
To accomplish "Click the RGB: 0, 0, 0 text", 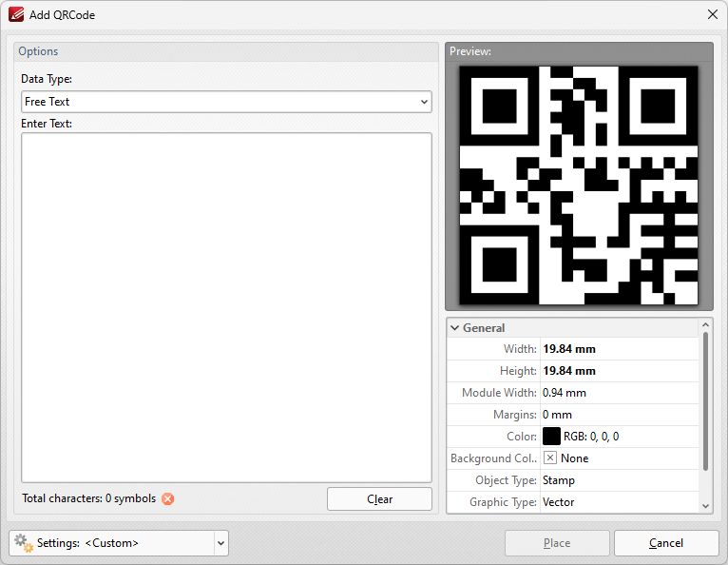I will 591,437.
